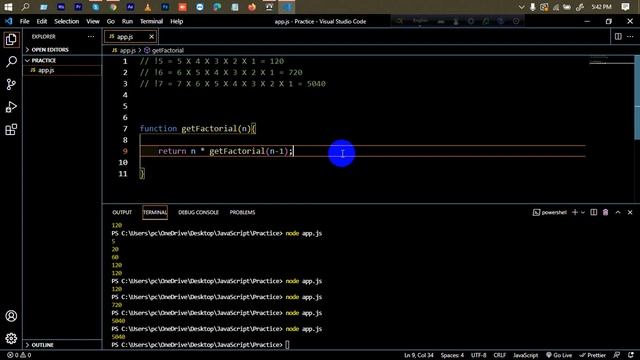Click line number 7 in gutter
Viewport: 640px width, 360px height.
coord(125,129)
